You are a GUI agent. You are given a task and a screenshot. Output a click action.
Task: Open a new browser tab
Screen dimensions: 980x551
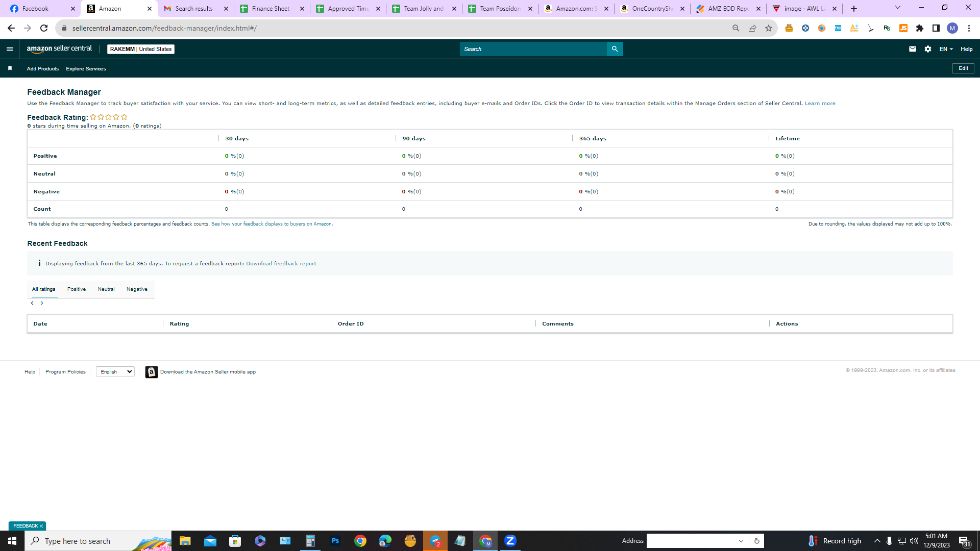tap(853, 9)
